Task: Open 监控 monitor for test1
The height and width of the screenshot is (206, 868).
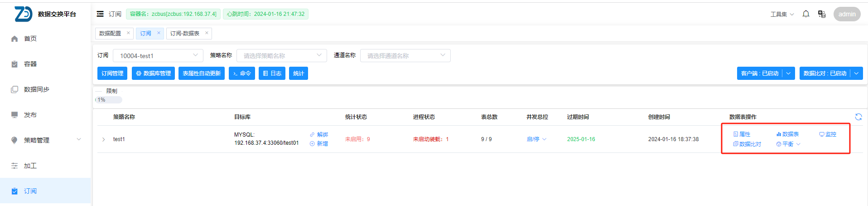Action: [828, 134]
